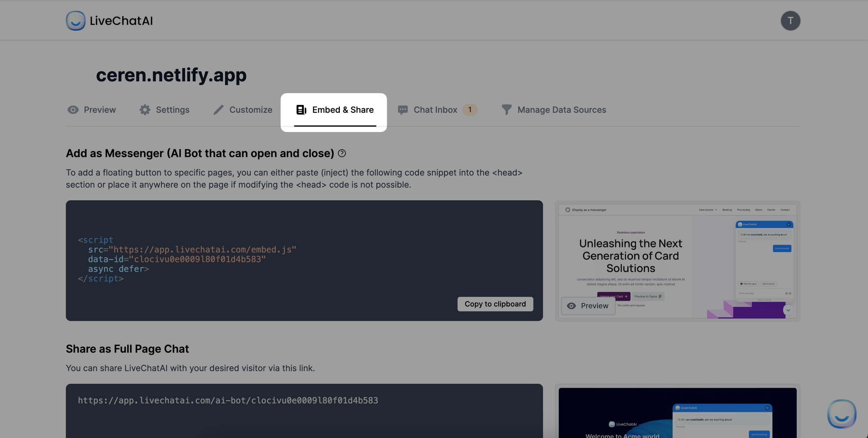Copy the embed script to clipboard
Screen dimensions: 868x438
pos(495,304)
